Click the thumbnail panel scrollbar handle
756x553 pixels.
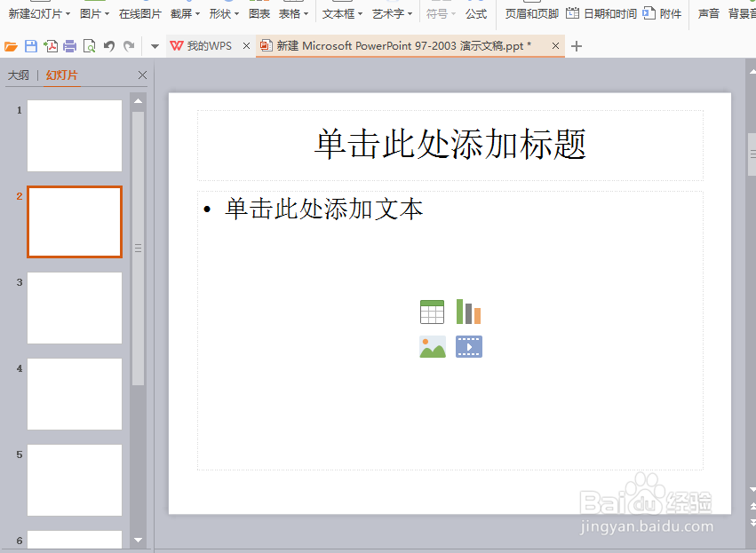138,249
